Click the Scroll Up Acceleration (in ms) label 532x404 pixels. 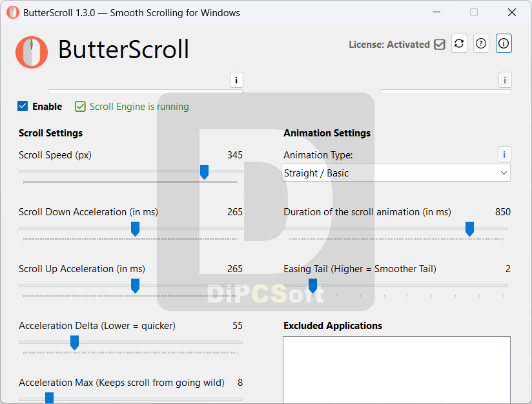pyautogui.click(x=82, y=269)
